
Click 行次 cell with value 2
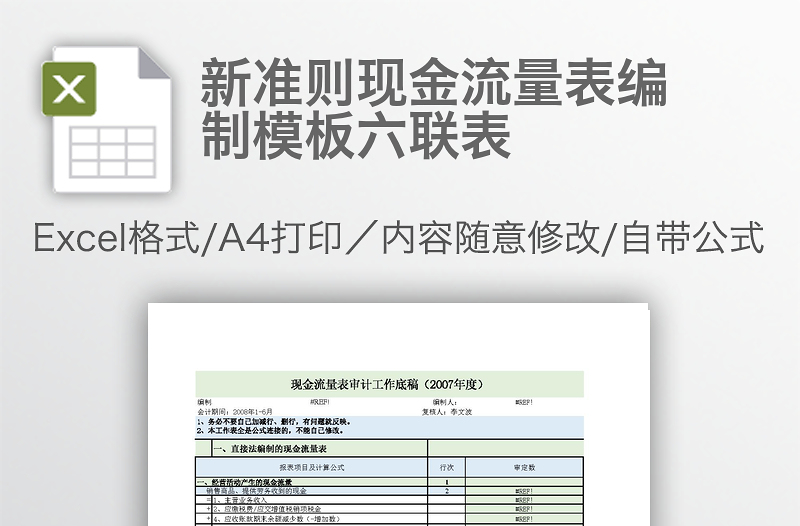pyautogui.click(x=446, y=491)
